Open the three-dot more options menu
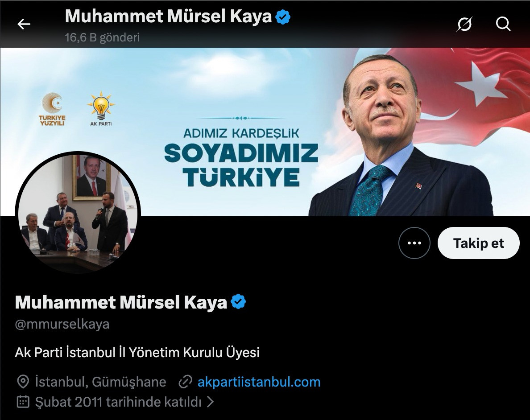Screen dimensions: 530x420 click(414, 243)
